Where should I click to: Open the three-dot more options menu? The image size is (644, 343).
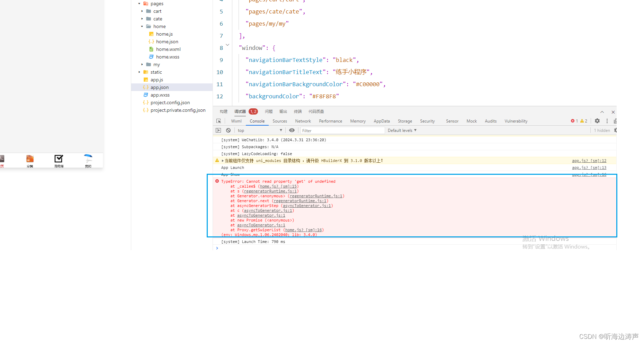(607, 121)
